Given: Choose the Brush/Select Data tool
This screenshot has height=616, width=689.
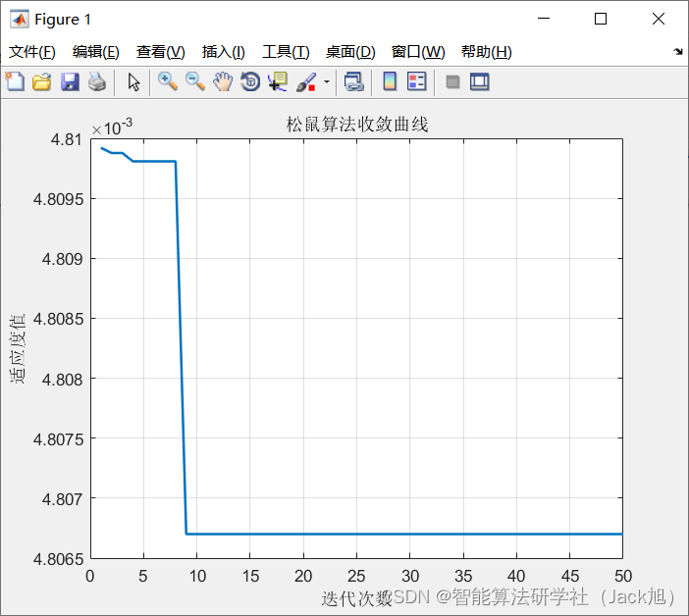Looking at the screenshot, I should (306, 81).
